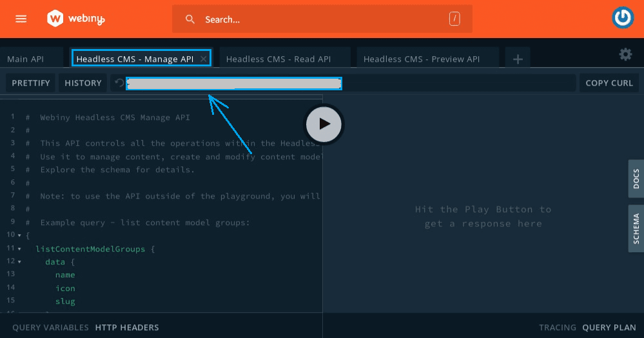Click COPY CURL button
Screen dimensions: 644x338
[609, 83]
